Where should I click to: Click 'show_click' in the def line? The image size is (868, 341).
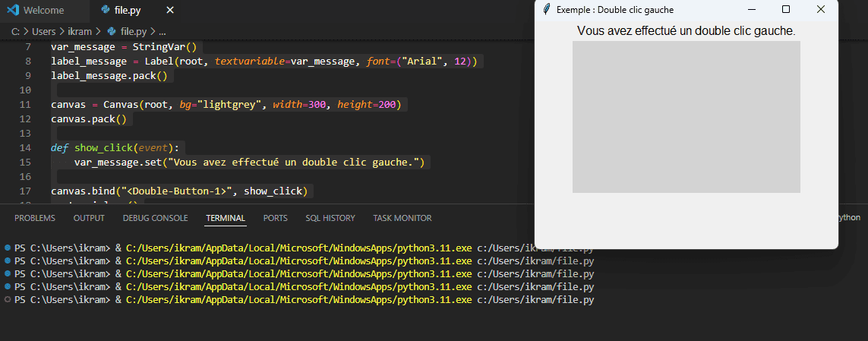pyautogui.click(x=103, y=148)
